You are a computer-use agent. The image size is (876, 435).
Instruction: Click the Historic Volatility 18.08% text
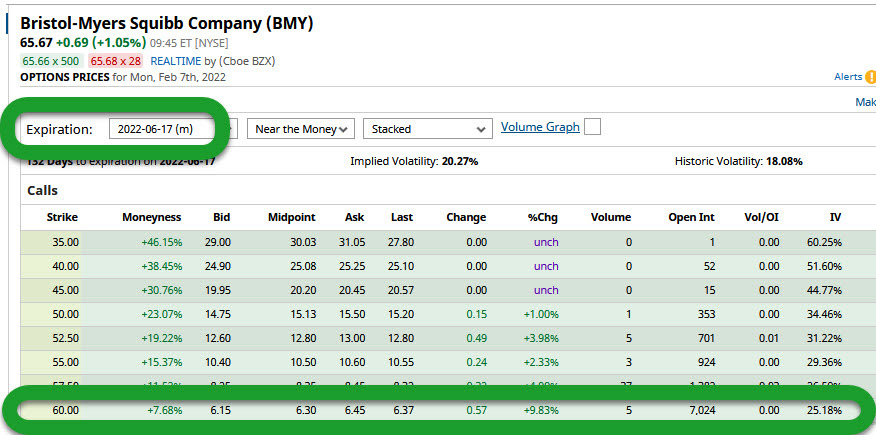point(739,161)
